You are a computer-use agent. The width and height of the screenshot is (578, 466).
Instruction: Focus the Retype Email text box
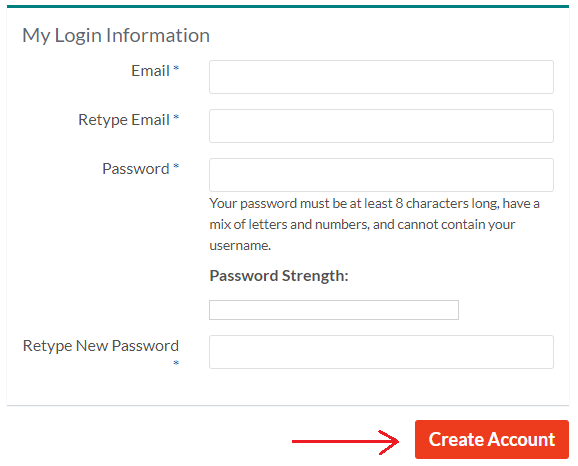[381, 126]
